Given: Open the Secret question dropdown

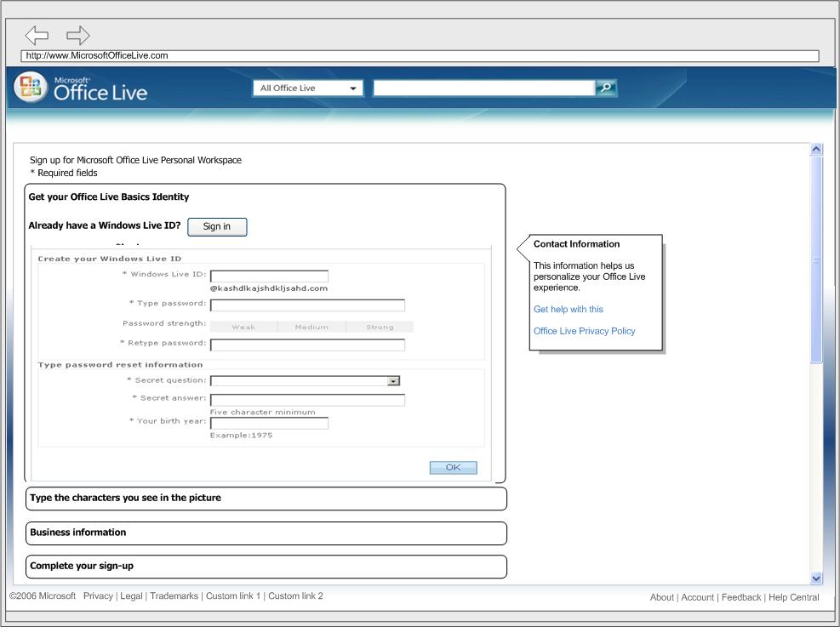Looking at the screenshot, I should point(305,380).
